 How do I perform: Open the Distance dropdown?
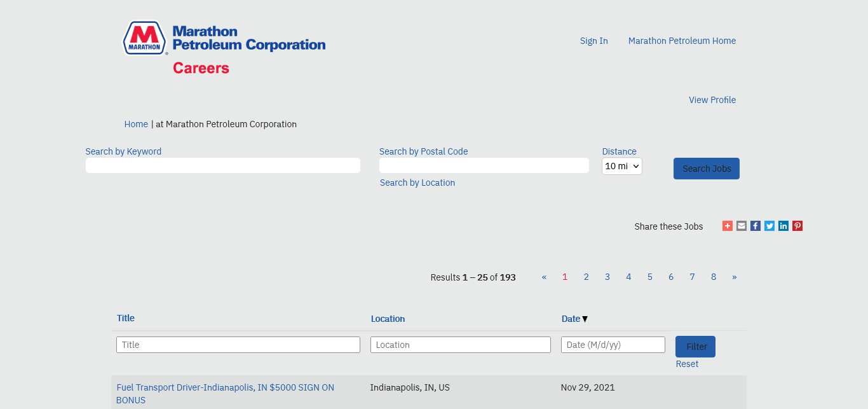[x=621, y=166]
